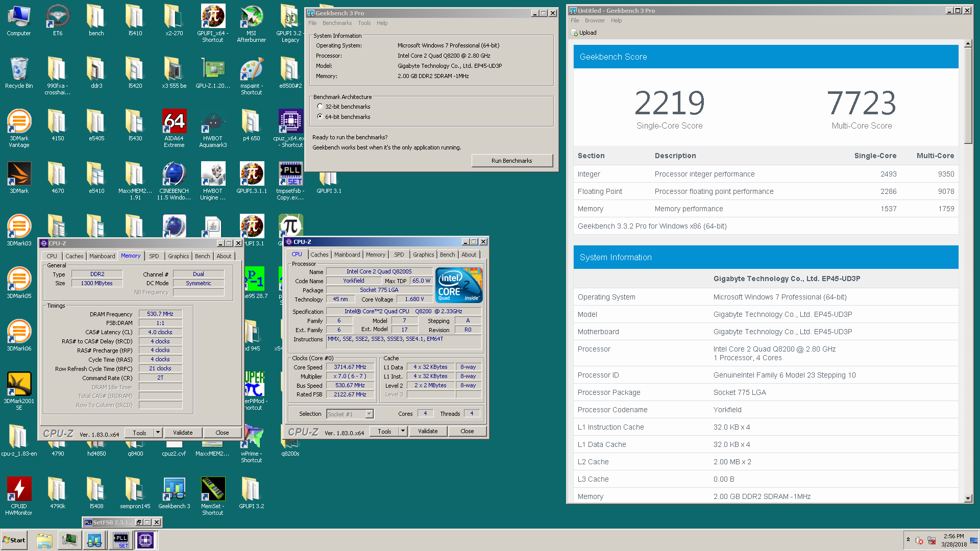This screenshot has width=980, height=551.
Task: Open MemSet Shortcut icon
Action: pyautogui.click(x=213, y=497)
